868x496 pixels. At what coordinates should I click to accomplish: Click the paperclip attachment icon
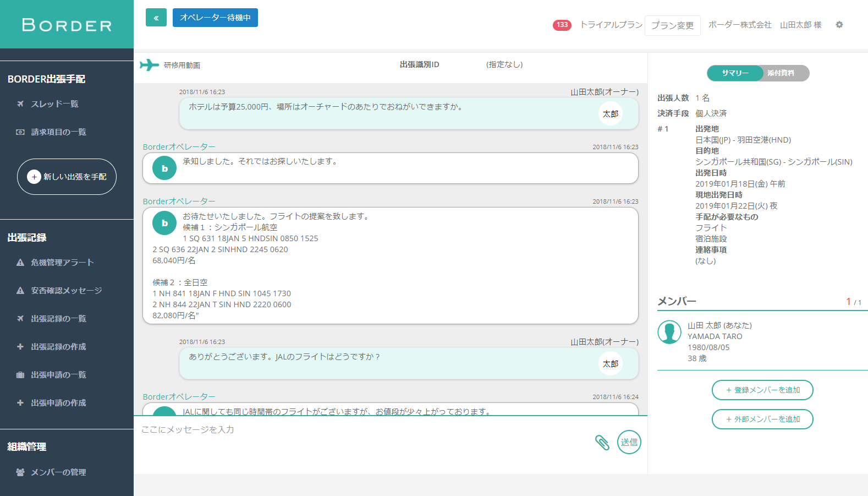pyautogui.click(x=602, y=443)
